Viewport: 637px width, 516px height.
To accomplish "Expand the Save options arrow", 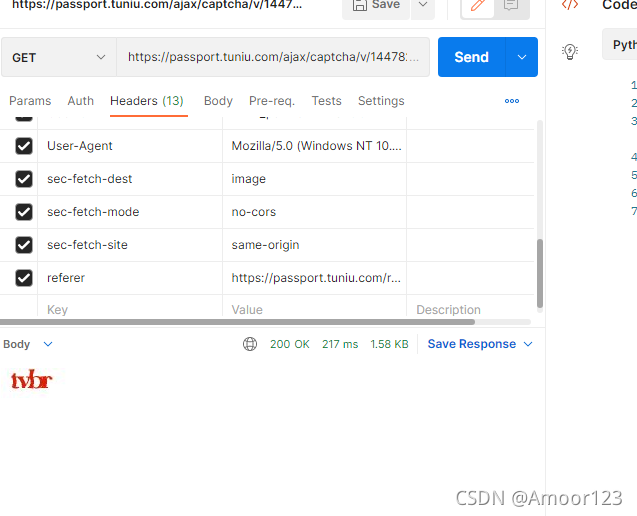I will tap(423, 5).
